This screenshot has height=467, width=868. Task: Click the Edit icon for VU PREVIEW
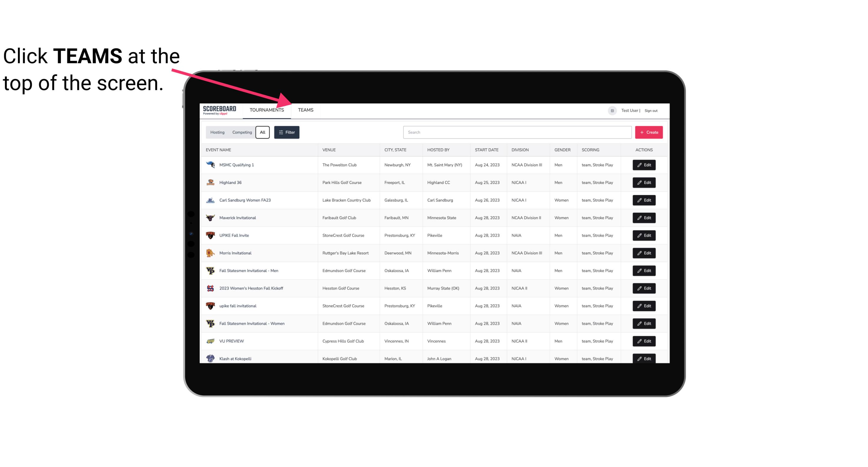(x=644, y=340)
